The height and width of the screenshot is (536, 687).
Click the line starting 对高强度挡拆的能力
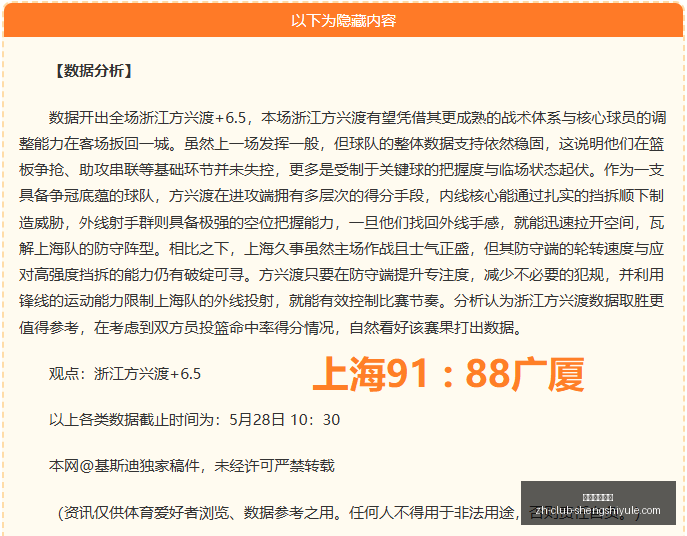pos(341,275)
